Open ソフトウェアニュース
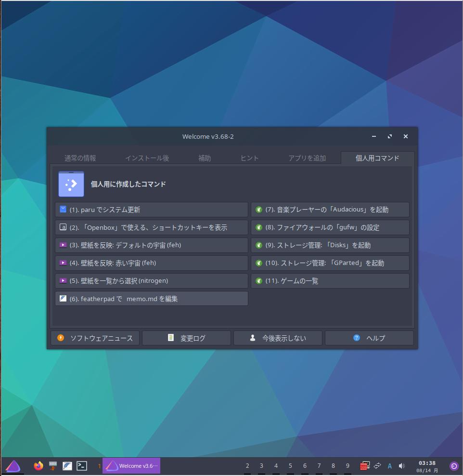 tap(95, 338)
